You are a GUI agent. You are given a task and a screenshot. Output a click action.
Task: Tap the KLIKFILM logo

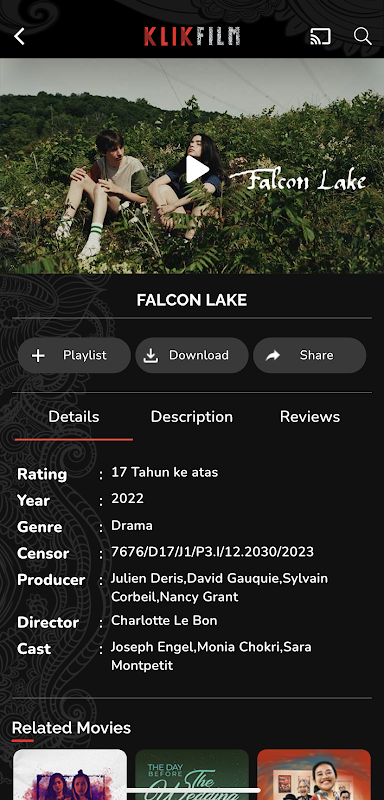[192, 36]
